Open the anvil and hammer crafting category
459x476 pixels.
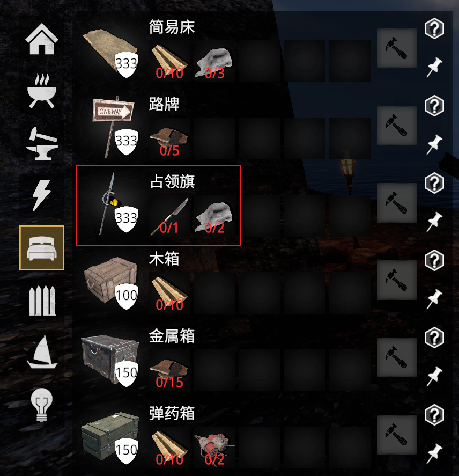pos(42,143)
